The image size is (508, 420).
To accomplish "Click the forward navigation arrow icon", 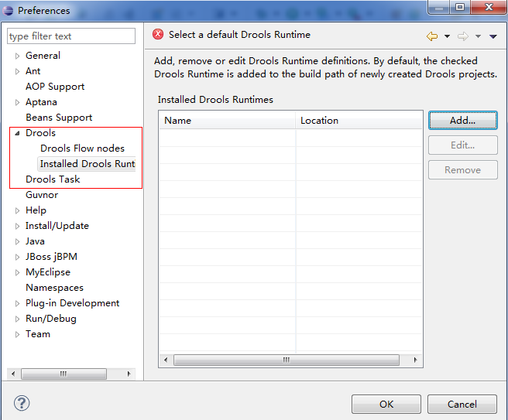I will pyautogui.click(x=463, y=36).
